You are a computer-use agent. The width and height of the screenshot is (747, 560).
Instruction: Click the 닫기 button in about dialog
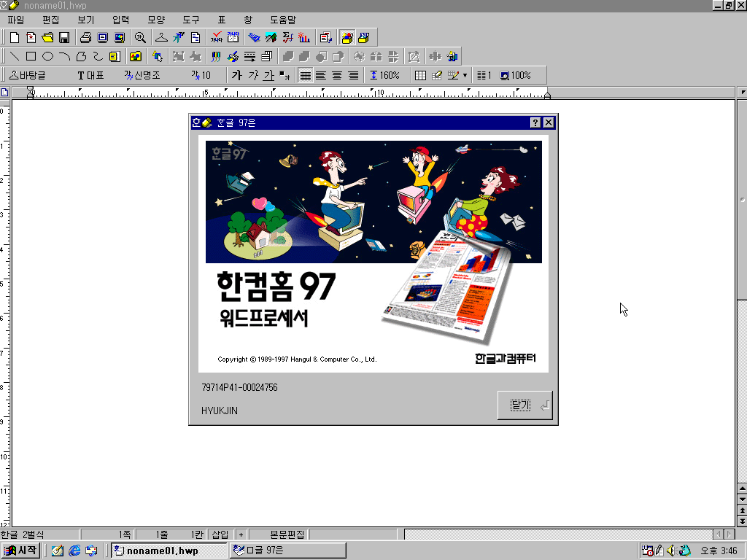tap(525, 405)
